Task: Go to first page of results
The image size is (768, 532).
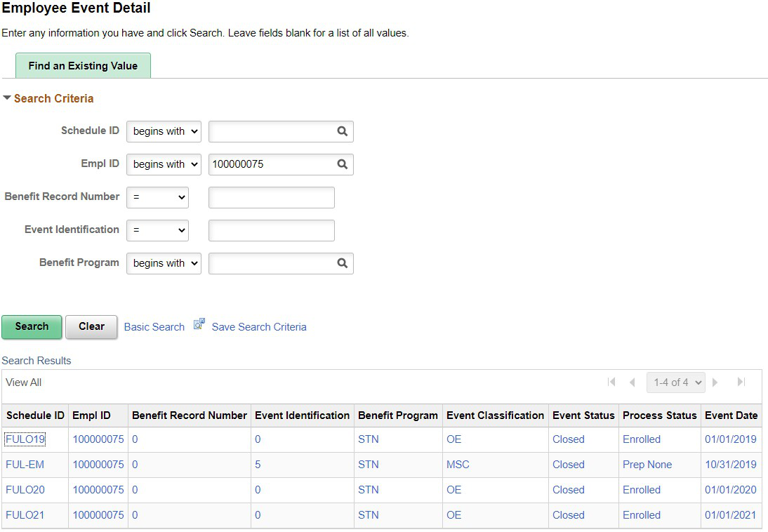Action: (611, 382)
